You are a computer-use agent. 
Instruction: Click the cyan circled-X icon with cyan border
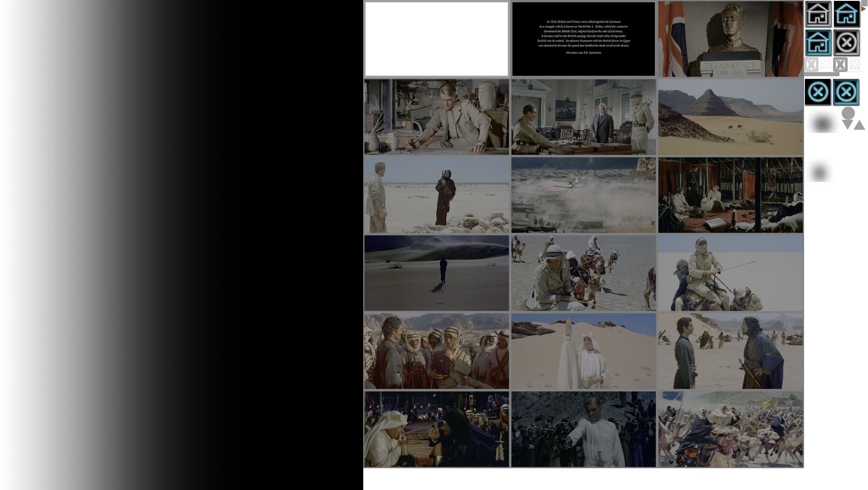(846, 92)
